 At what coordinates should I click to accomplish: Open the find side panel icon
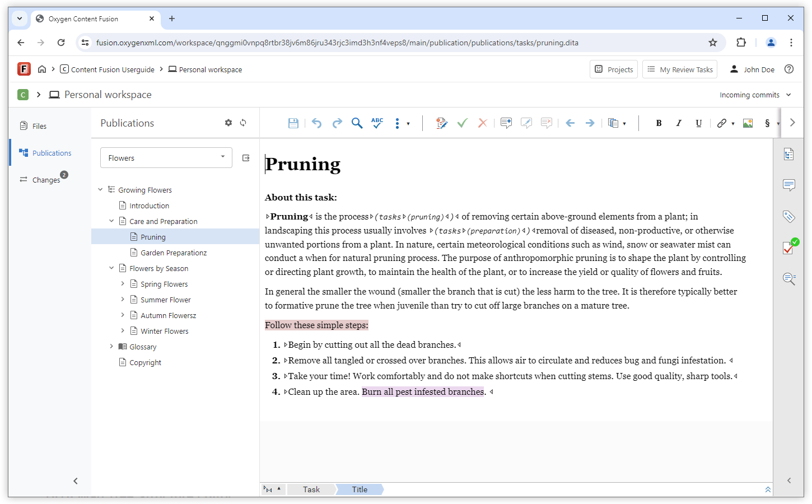click(789, 278)
